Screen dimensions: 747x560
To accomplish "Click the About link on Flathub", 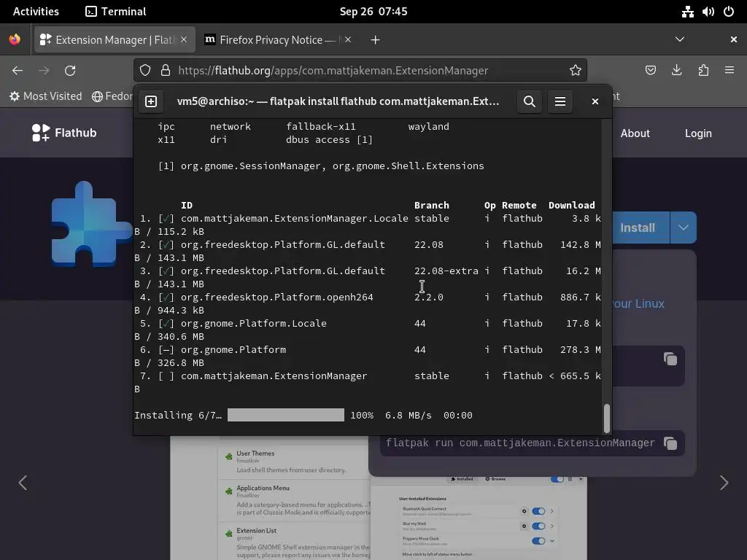I will pyautogui.click(x=635, y=133).
